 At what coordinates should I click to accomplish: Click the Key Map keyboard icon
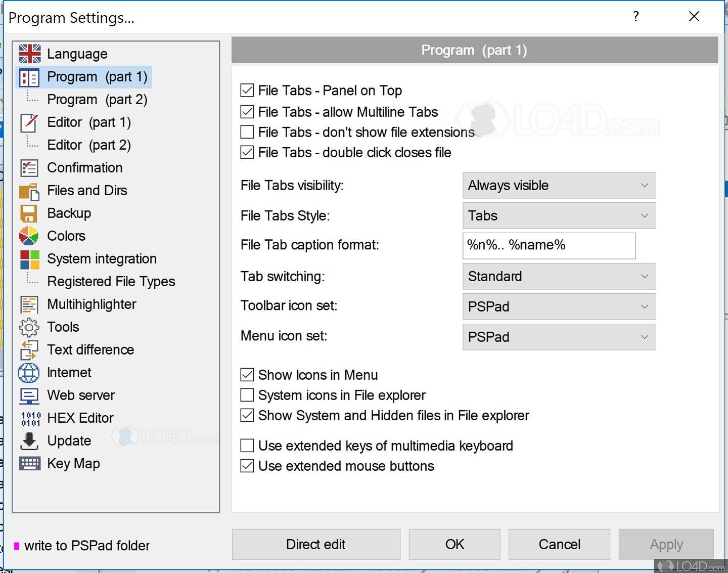coord(29,463)
